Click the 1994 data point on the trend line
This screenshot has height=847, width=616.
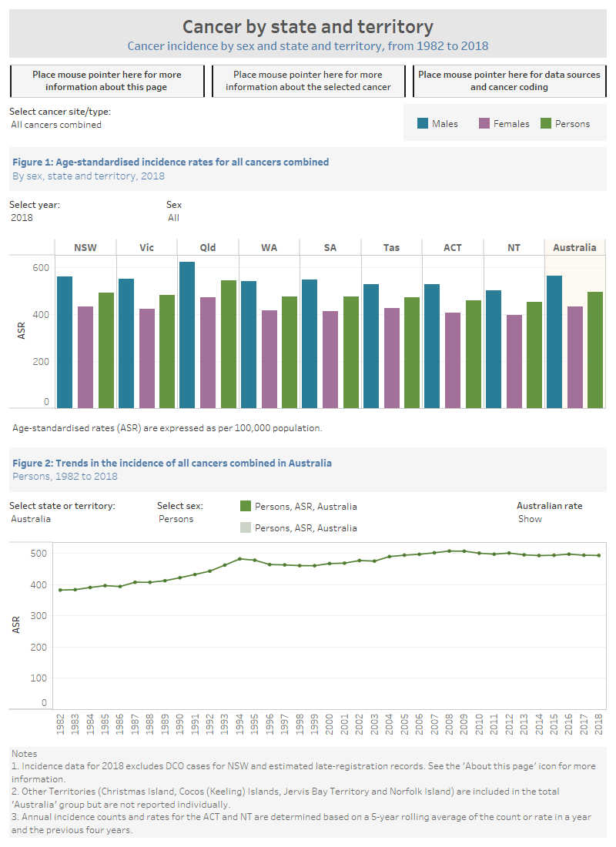coord(239,558)
